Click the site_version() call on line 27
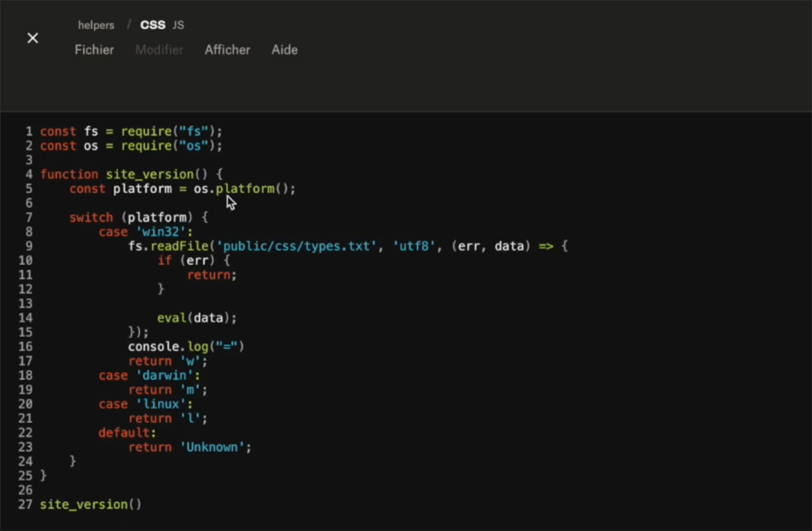Viewport: 812px width, 531px height. tap(90, 505)
